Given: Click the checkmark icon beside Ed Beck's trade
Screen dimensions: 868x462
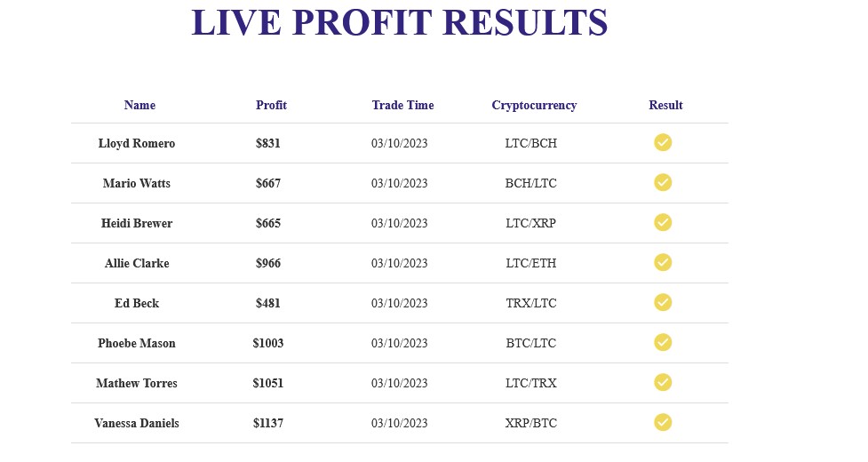Looking at the screenshot, I should [663, 302].
